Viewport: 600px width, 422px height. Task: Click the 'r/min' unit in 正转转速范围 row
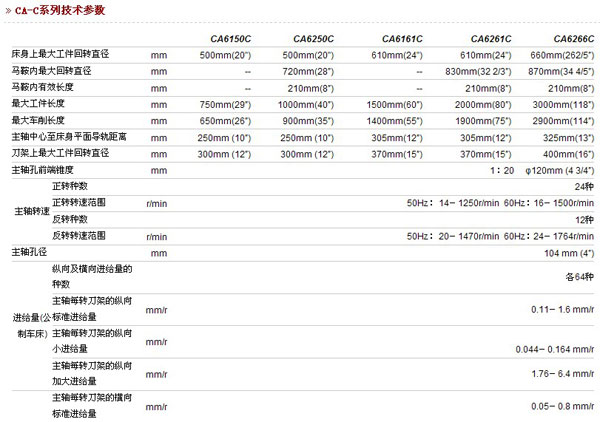[157, 204]
